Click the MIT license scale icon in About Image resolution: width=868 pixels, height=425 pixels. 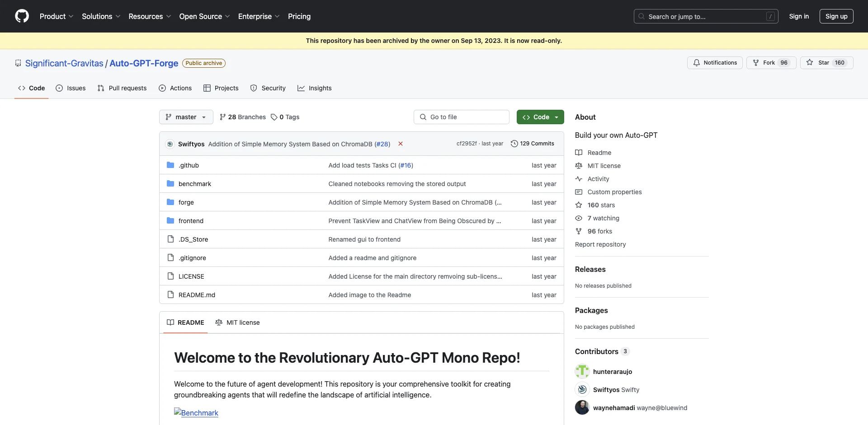coord(579,166)
